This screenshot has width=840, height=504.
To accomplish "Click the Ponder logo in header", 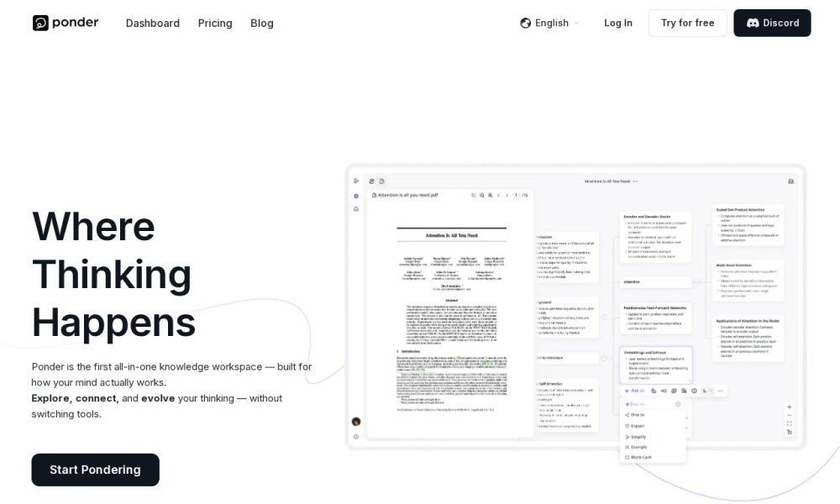I will click(66, 23).
